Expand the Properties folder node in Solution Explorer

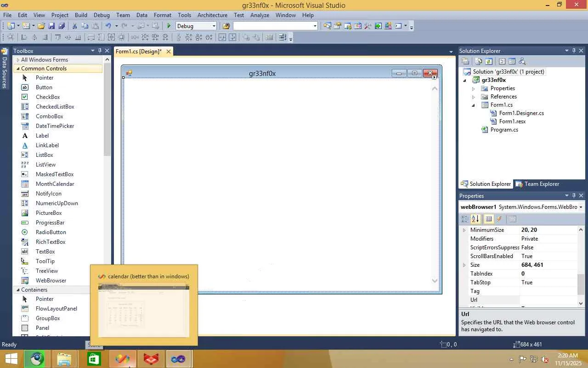point(473,88)
